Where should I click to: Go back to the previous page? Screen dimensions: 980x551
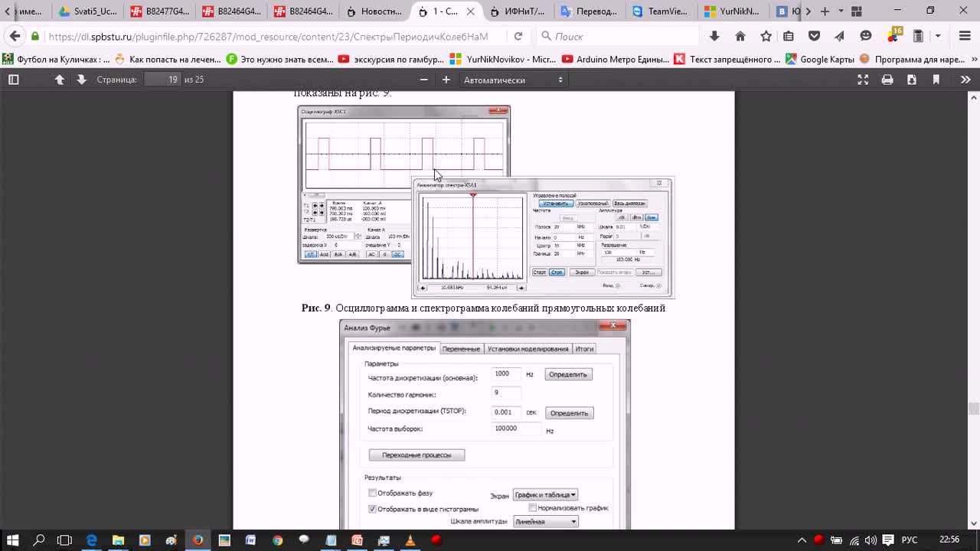15,36
